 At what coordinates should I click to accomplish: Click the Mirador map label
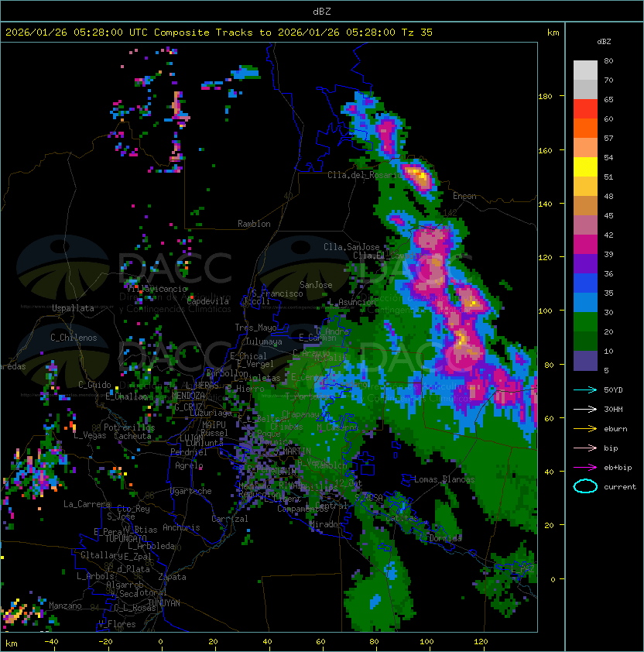coord(327,524)
